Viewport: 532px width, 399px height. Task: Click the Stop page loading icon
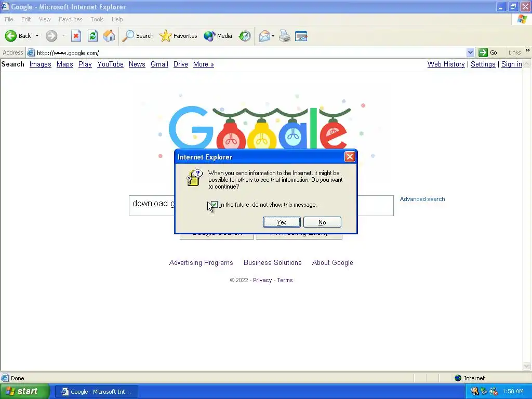tap(76, 36)
